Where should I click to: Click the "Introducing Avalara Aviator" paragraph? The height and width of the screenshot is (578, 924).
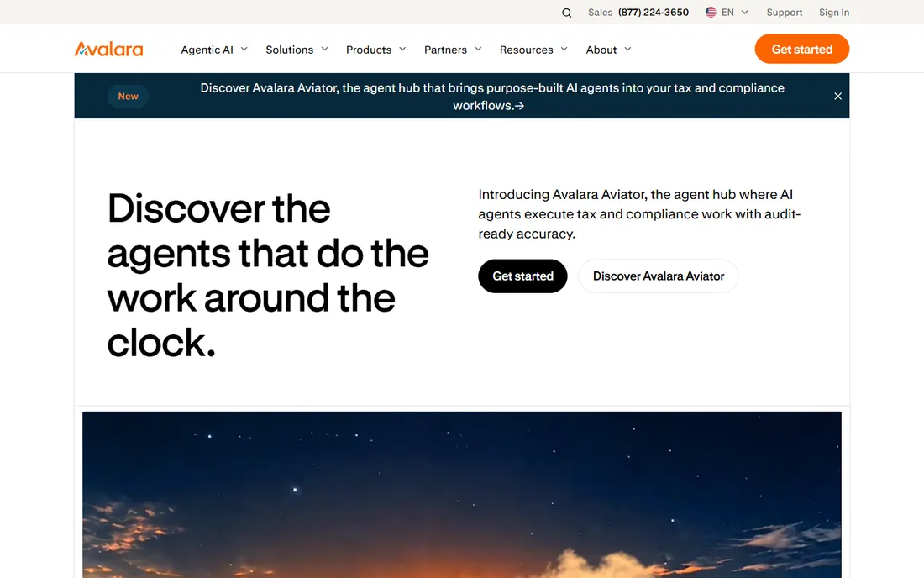coord(639,214)
